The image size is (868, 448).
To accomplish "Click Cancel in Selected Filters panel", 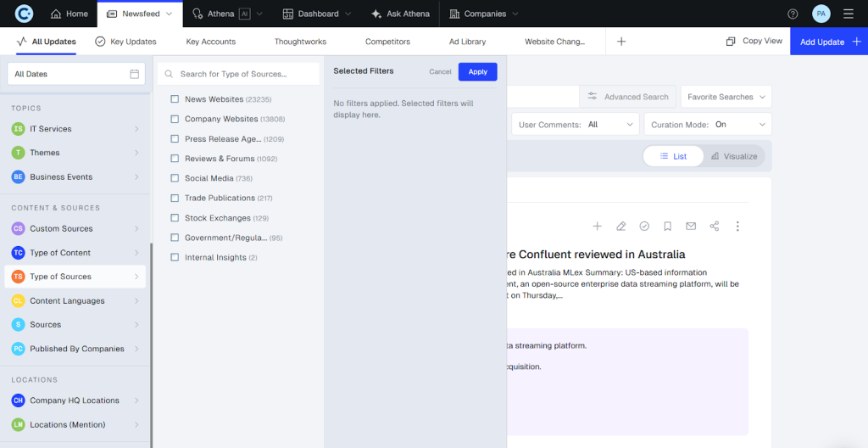I will point(440,72).
